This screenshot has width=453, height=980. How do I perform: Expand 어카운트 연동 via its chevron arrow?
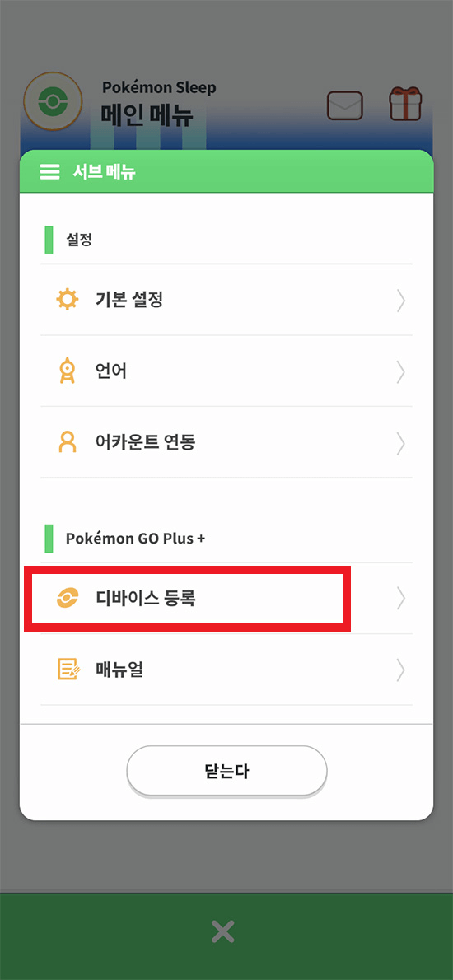401,443
